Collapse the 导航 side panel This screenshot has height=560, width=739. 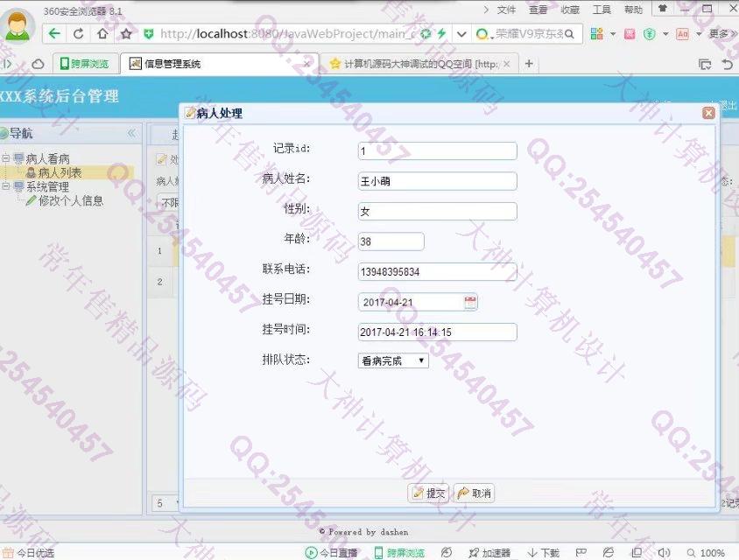coord(131,134)
